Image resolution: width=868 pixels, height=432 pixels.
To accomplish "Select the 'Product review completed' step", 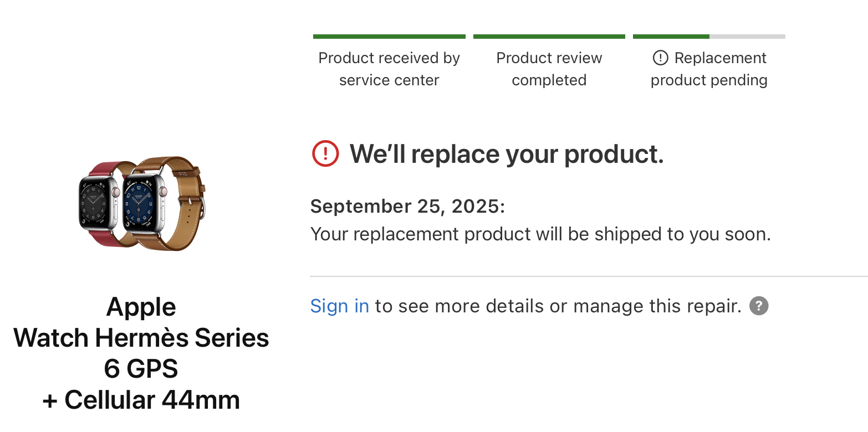I will click(549, 69).
